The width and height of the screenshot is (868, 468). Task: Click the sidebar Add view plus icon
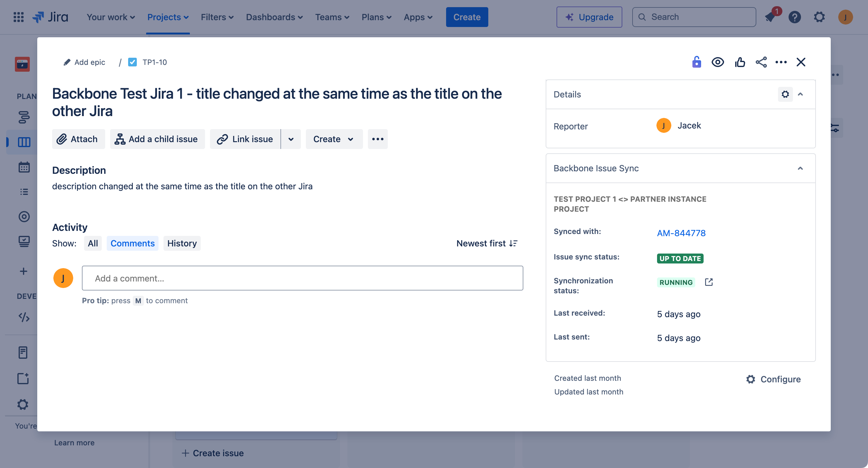[x=24, y=271]
